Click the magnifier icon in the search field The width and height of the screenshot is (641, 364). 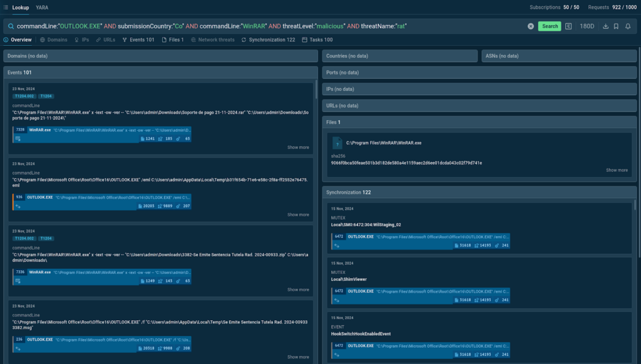pyautogui.click(x=11, y=26)
